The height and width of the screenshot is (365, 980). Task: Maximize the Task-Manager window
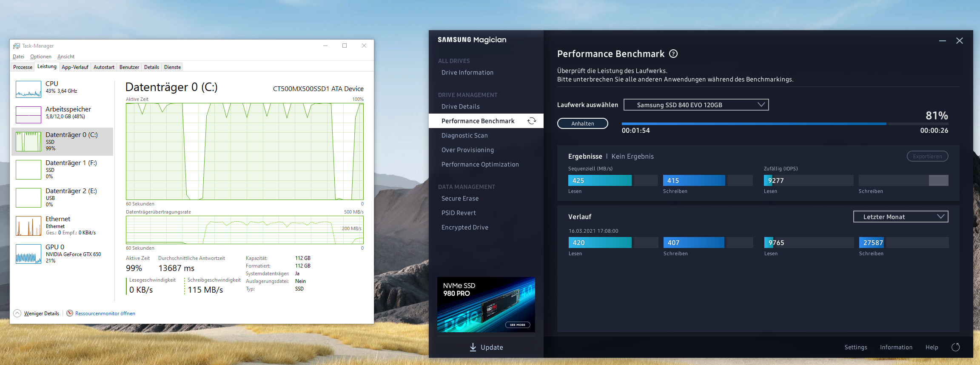pos(345,46)
